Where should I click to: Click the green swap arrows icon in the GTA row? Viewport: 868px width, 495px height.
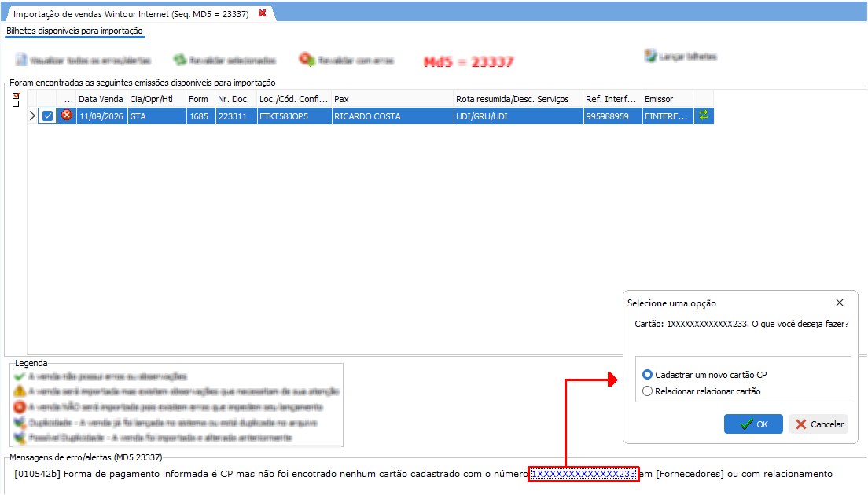click(x=704, y=115)
